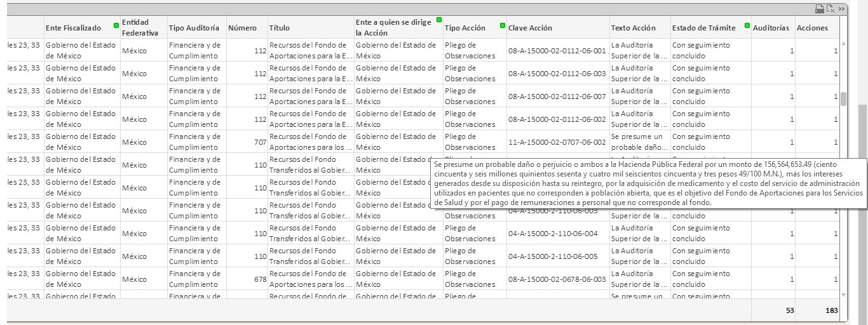Select clave 11-A-15000-02-0707-06-002
Screen dimensions: 868x325
557,142
